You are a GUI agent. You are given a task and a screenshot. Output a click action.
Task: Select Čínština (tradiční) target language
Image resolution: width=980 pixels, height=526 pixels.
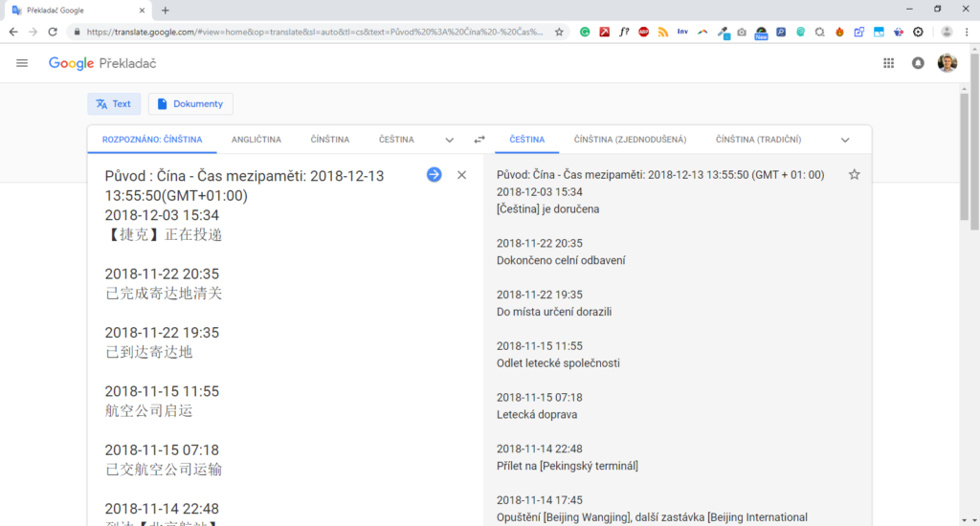758,140
